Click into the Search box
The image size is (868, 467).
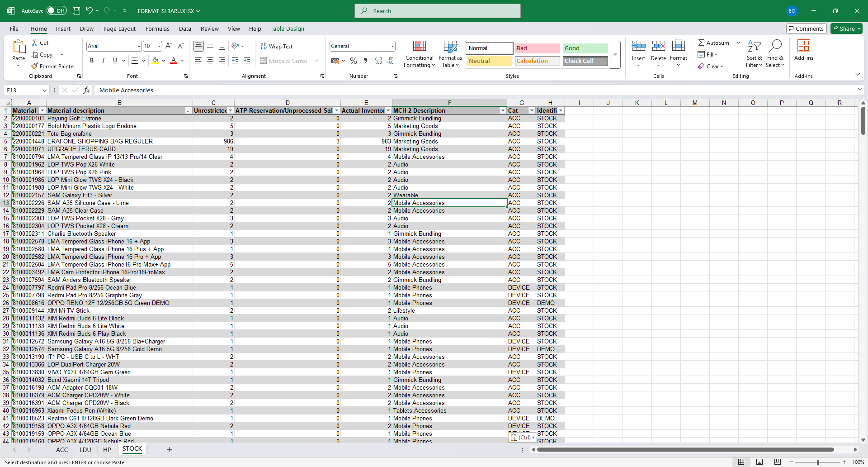[x=437, y=11]
